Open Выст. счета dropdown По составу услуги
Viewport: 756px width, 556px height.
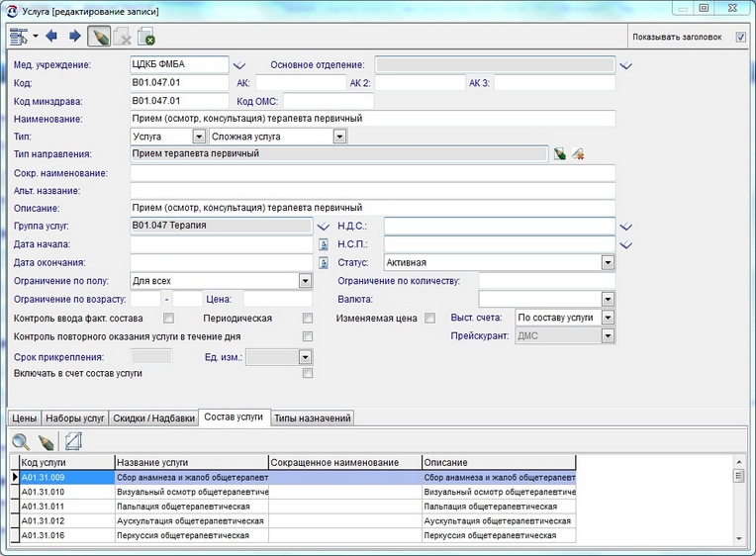(x=608, y=318)
